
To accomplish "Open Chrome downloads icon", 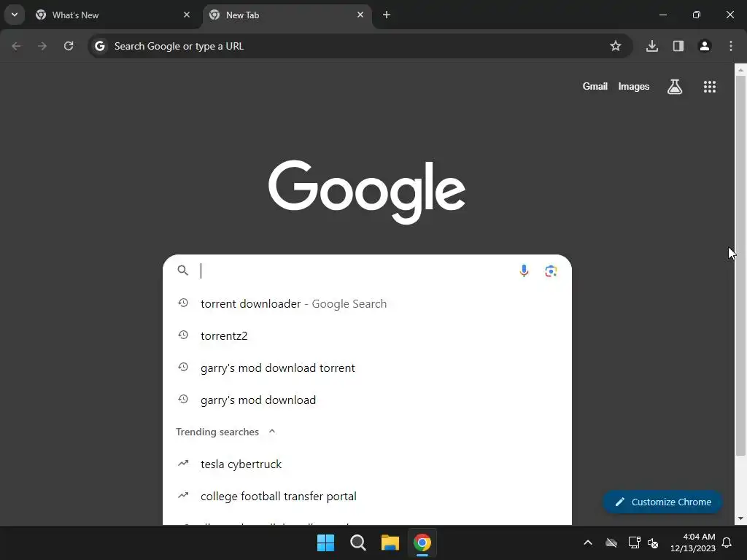I will (x=652, y=46).
